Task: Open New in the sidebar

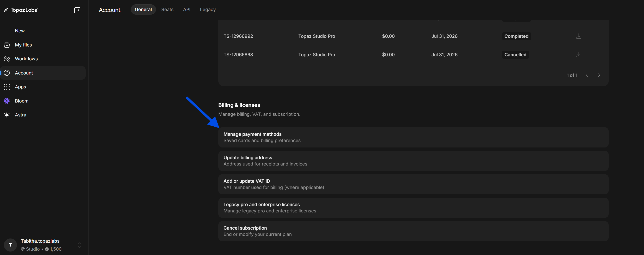Action: coord(43,31)
